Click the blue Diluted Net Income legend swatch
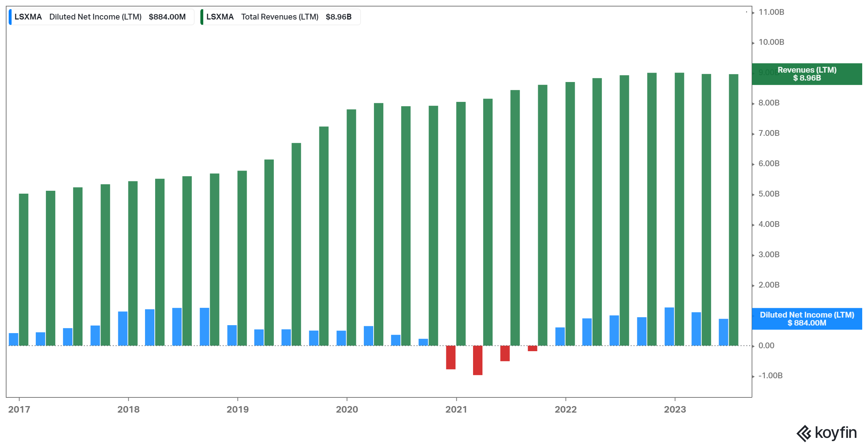Screen dimensions: 868x448 pos(10,17)
